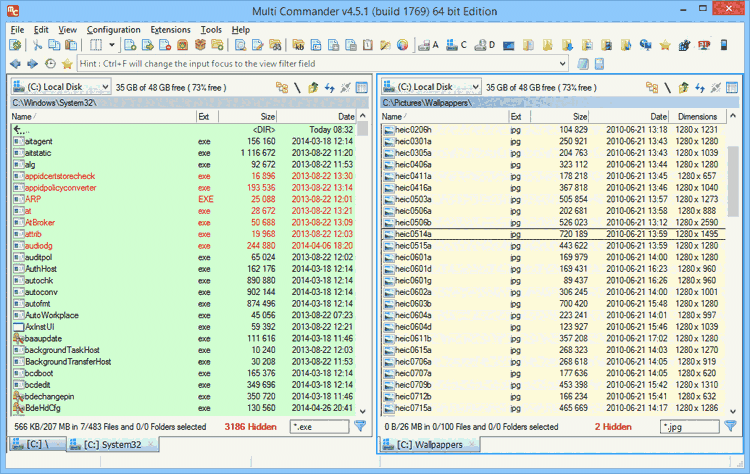
Task: Open the View menu
Action: click(x=67, y=30)
